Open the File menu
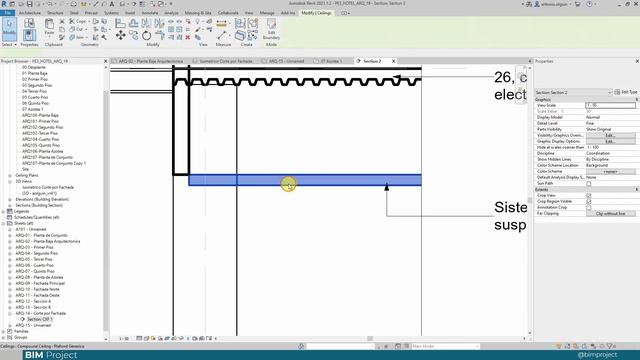This screenshot has width=640, height=360. tap(8, 13)
